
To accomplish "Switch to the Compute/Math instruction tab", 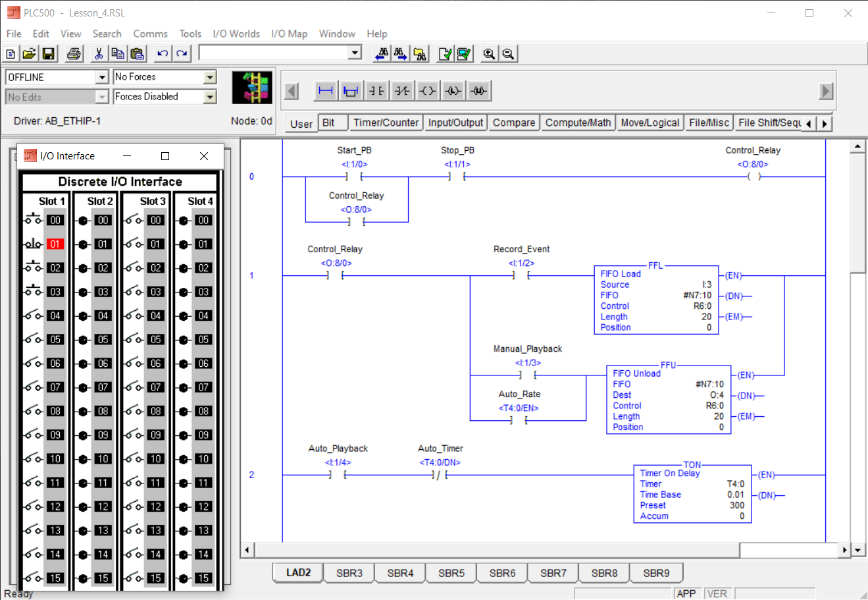I will point(578,123).
